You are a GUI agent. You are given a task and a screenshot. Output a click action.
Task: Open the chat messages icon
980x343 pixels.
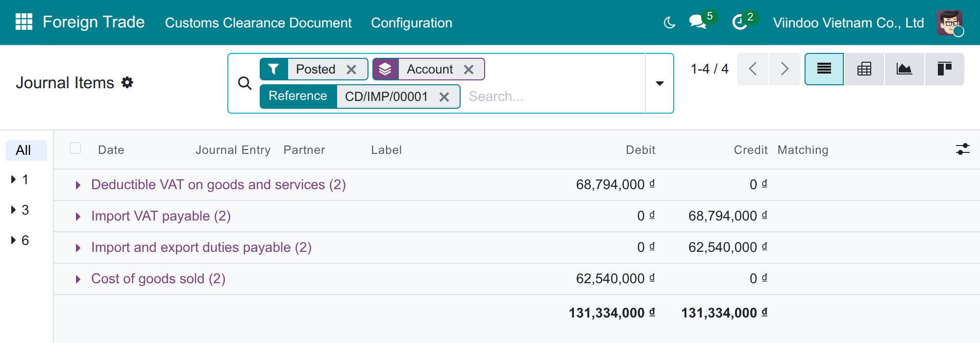click(698, 23)
